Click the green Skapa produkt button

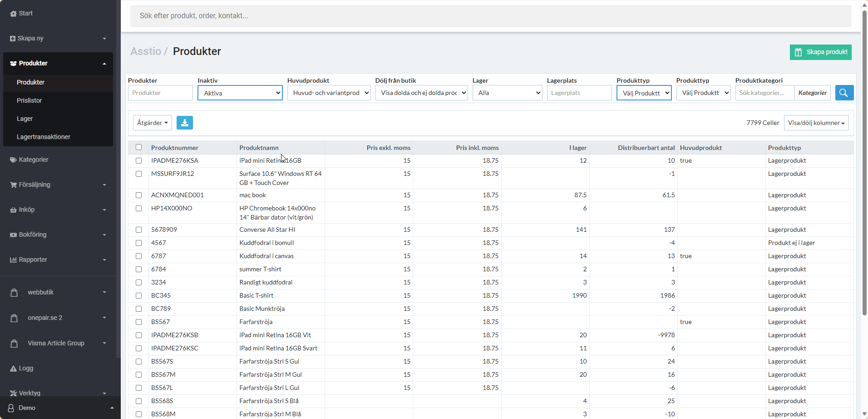click(x=820, y=52)
